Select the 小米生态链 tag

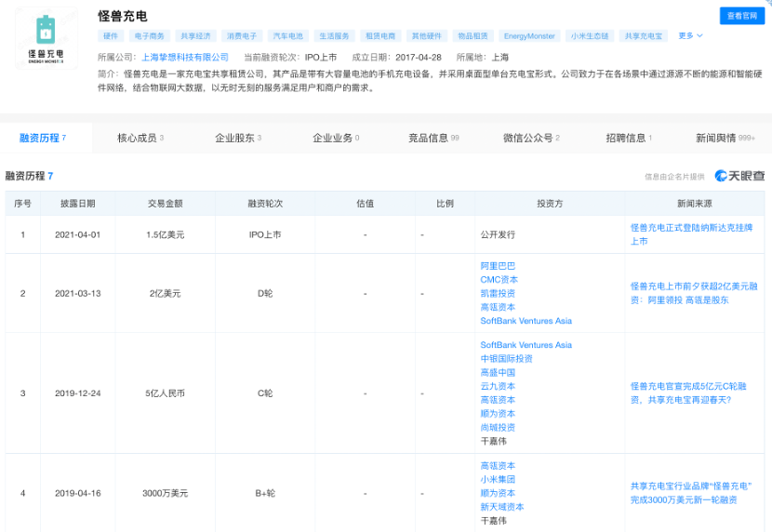(590, 36)
